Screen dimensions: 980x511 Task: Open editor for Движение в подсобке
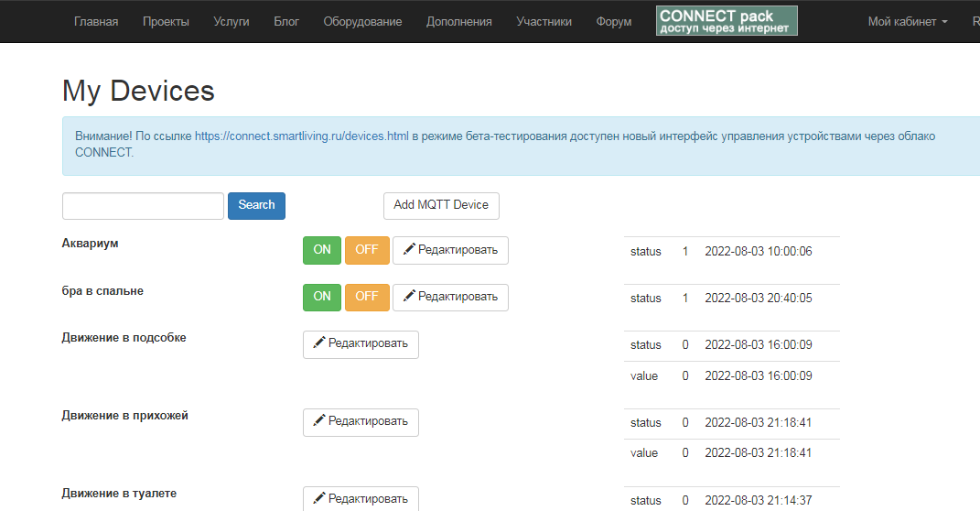(361, 343)
